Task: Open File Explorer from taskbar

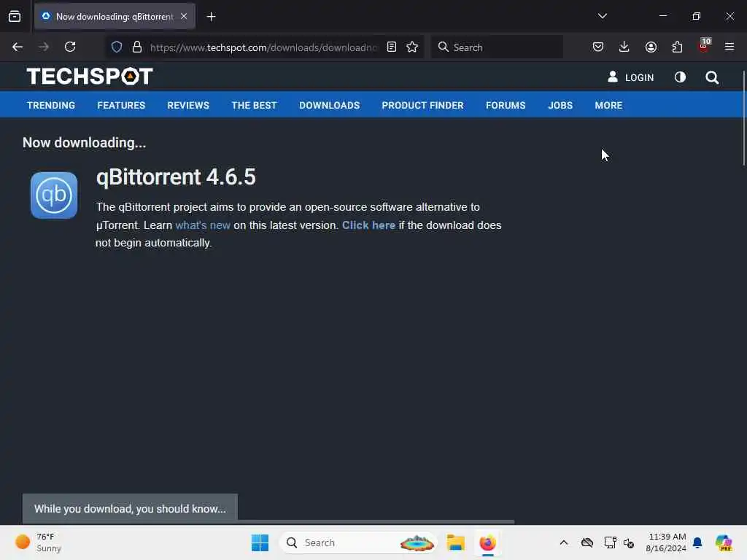Action: (455, 542)
